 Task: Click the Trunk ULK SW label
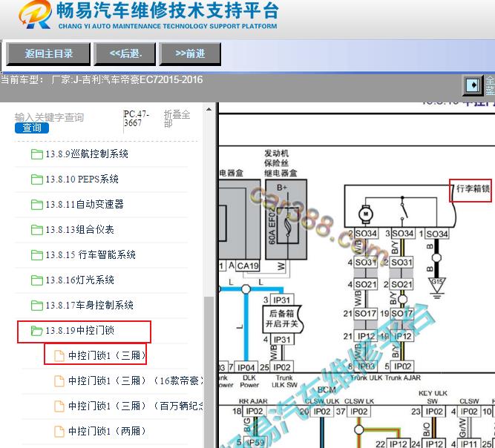click(284, 381)
